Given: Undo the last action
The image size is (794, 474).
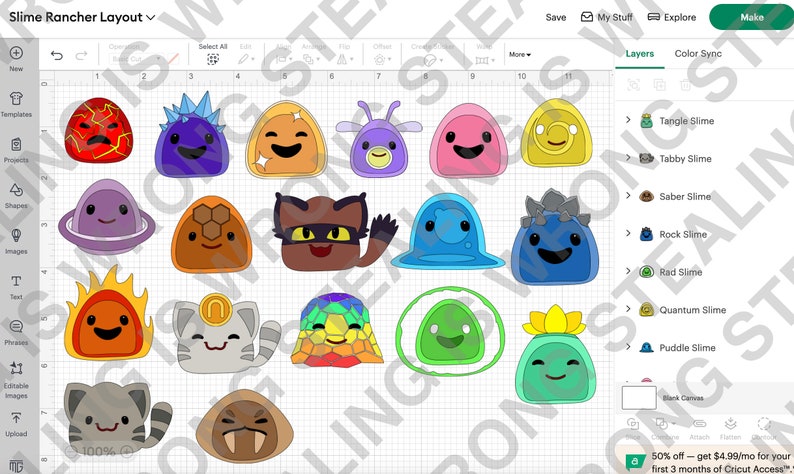Looking at the screenshot, I should click(x=57, y=55).
